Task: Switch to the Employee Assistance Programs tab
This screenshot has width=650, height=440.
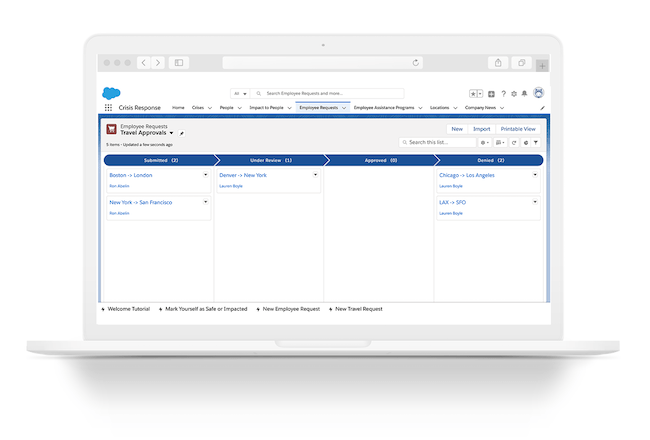Action: pyautogui.click(x=384, y=107)
